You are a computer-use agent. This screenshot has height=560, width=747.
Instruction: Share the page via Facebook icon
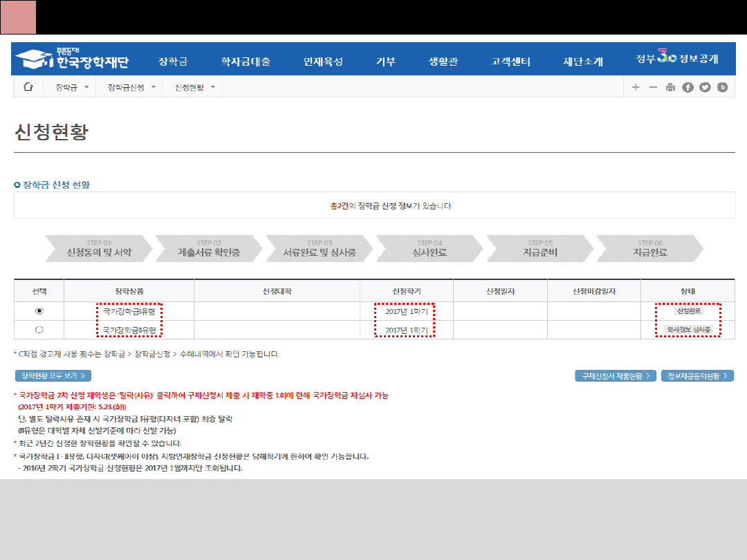click(x=688, y=87)
